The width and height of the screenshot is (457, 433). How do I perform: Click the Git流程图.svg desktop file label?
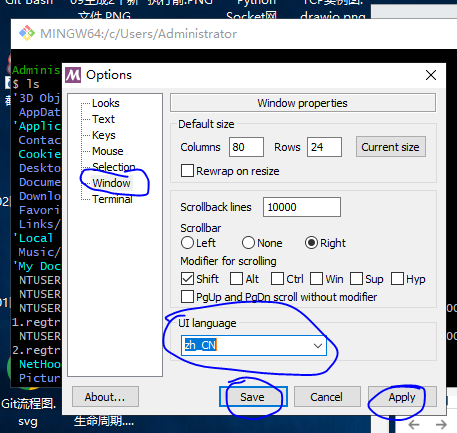pos(28,412)
